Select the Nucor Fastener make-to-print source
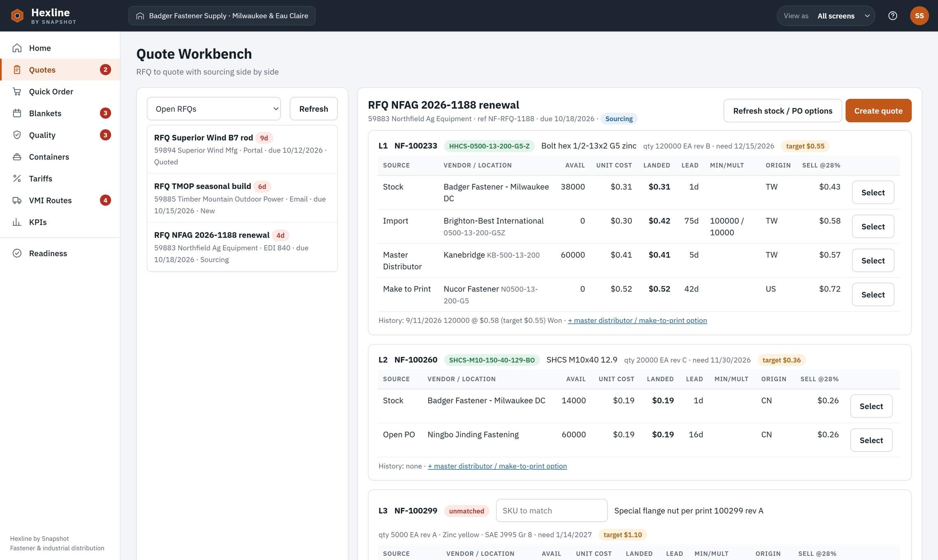The height and width of the screenshot is (560, 938). click(x=873, y=295)
